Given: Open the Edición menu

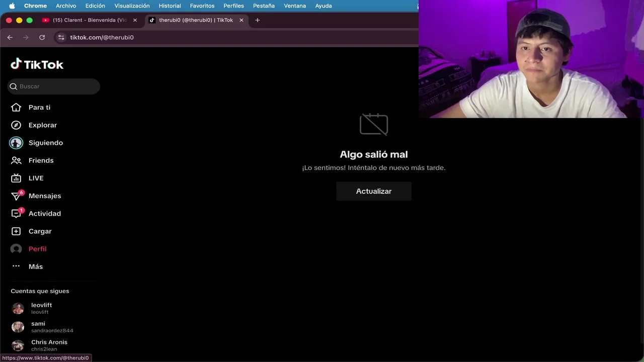Looking at the screenshot, I should (95, 6).
